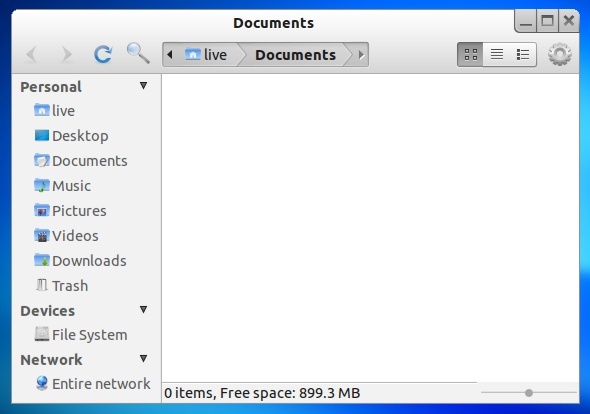This screenshot has height=414, width=590.
Task: Open the Downloads folder in the sidebar
Action: 81,261
